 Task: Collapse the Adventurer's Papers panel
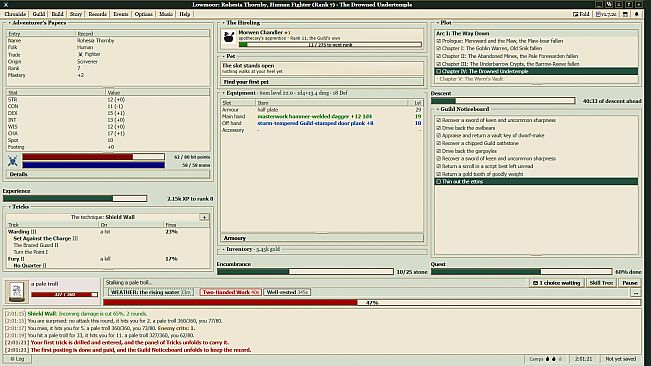coord(10,23)
